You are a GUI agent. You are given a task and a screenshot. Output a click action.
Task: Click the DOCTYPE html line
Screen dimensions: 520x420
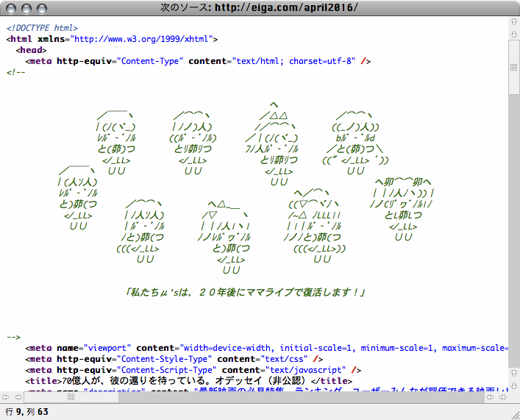pyautogui.click(x=42, y=28)
